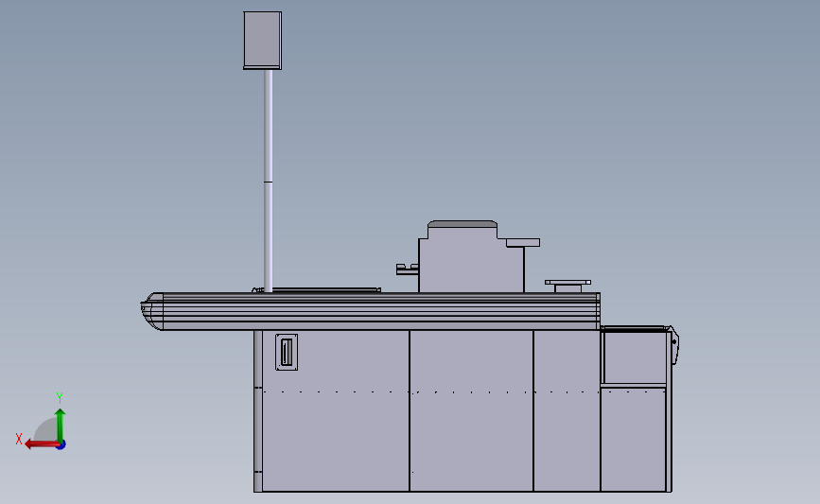The height and width of the screenshot is (504, 820).
Task: Click the green Y axis arrow of the triad
Action: [x=61, y=426]
